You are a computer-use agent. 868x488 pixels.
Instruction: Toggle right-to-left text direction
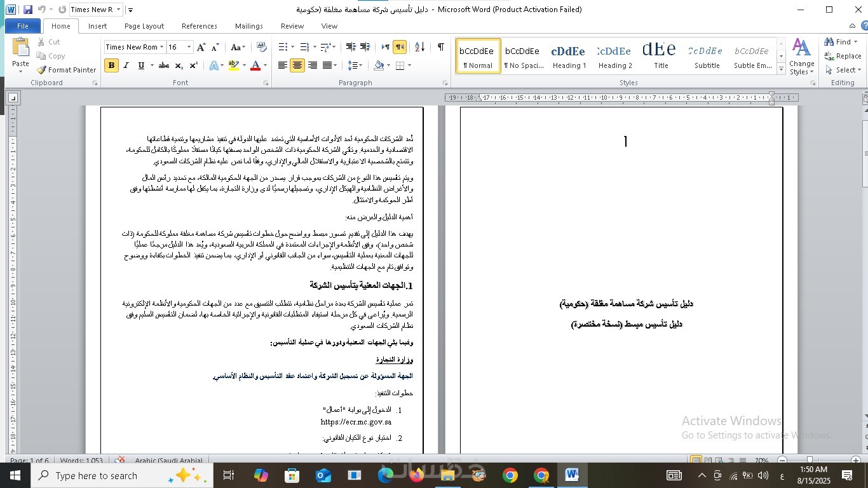point(400,47)
